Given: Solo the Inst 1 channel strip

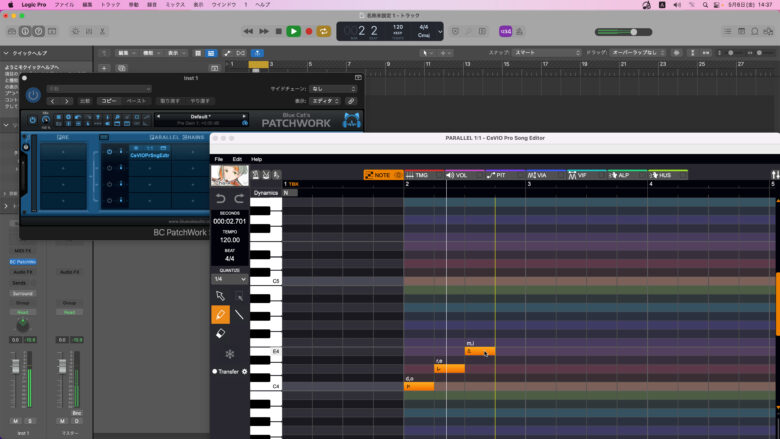Looking at the screenshot, I should click(x=30, y=421).
